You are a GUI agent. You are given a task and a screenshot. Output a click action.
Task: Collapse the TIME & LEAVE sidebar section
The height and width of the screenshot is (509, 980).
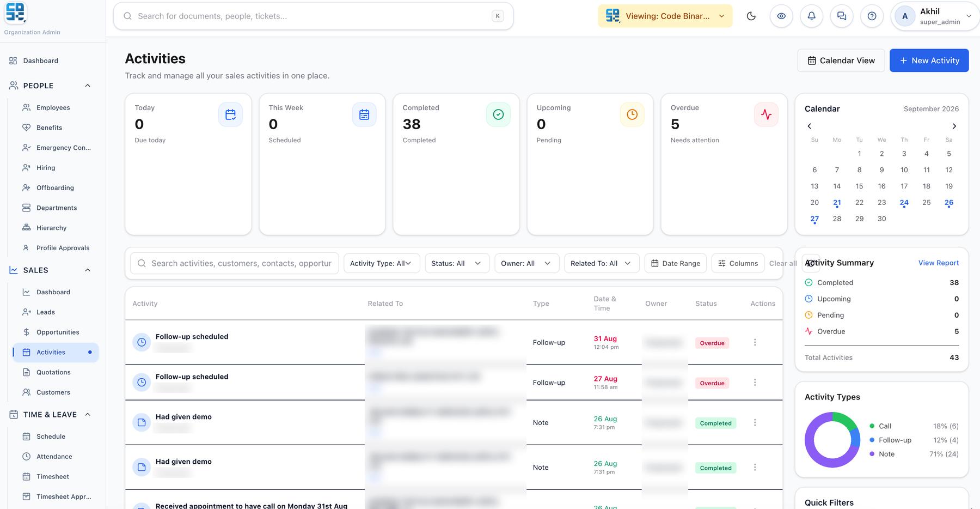point(88,415)
